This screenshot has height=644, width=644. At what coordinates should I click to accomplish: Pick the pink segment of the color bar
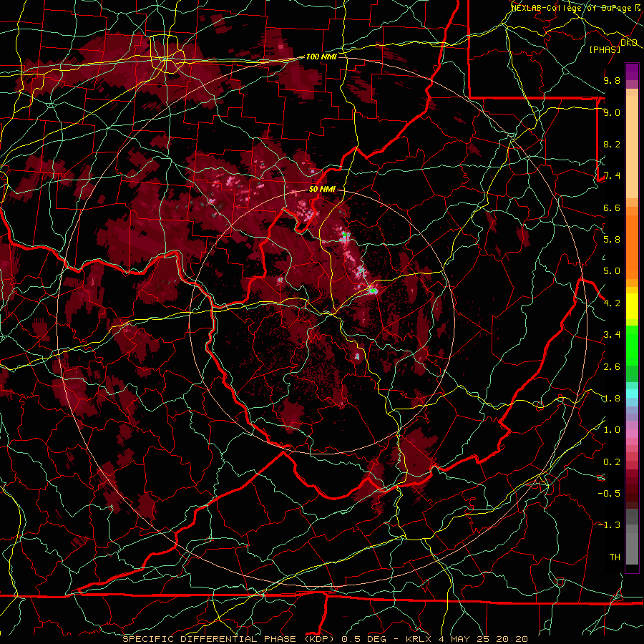632,433
